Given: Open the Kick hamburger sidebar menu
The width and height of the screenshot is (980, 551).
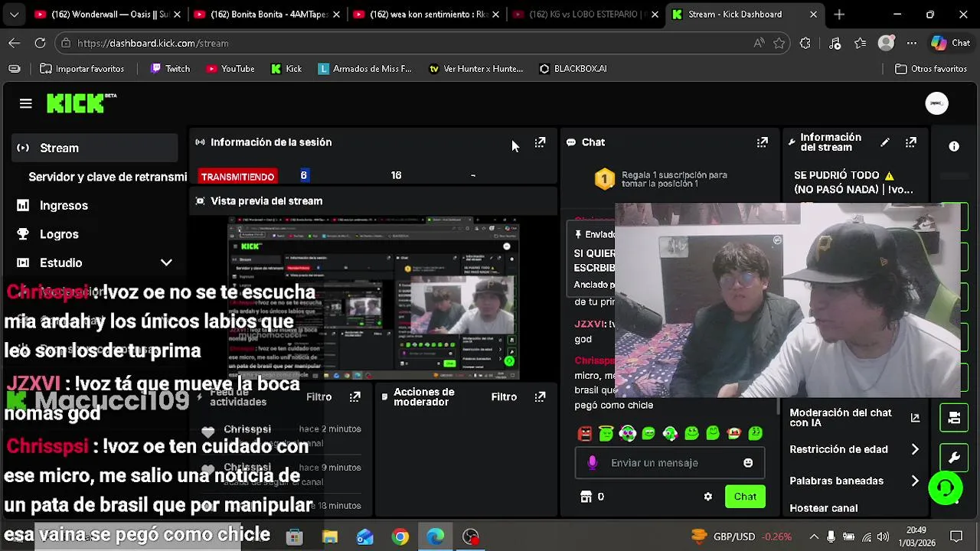Looking at the screenshot, I should pyautogui.click(x=25, y=103).
